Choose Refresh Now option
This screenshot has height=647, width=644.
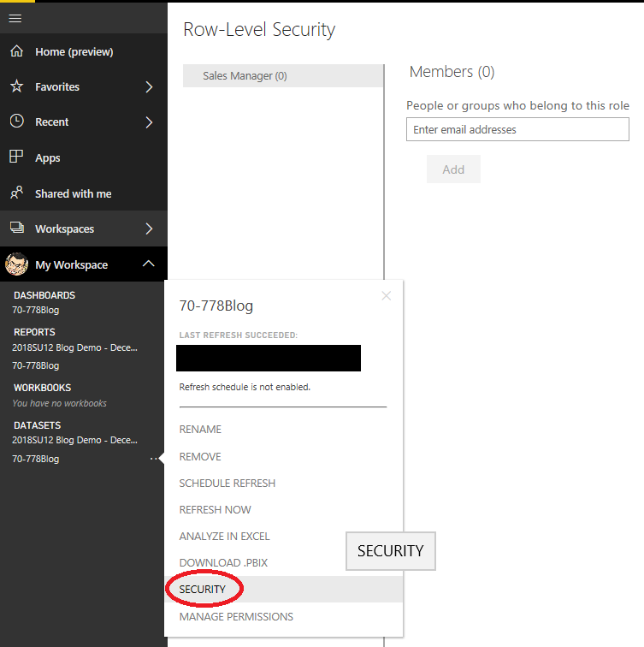(216, 509)
